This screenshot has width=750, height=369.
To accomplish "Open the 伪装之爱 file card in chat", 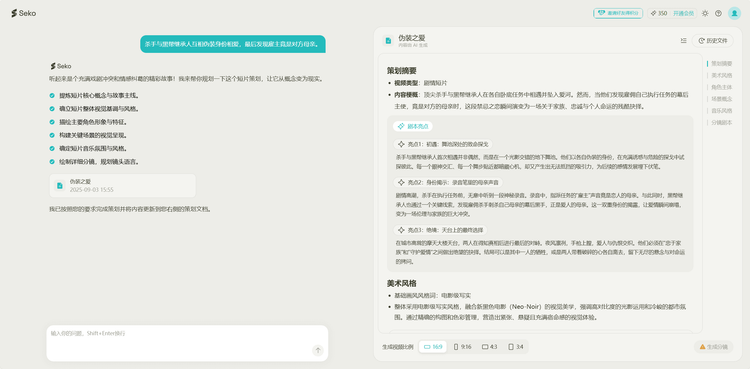I will coord(122,186).
